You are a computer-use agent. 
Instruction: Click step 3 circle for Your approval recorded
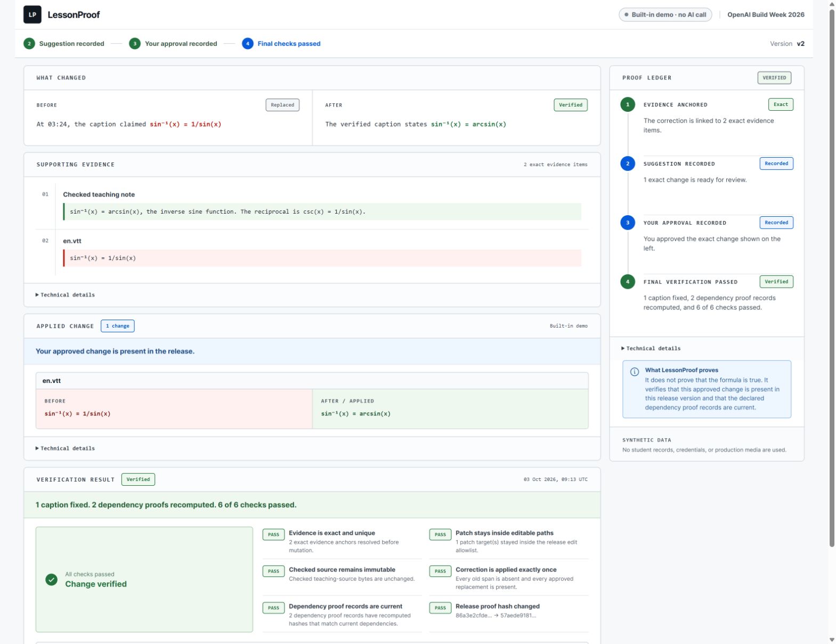135,44
